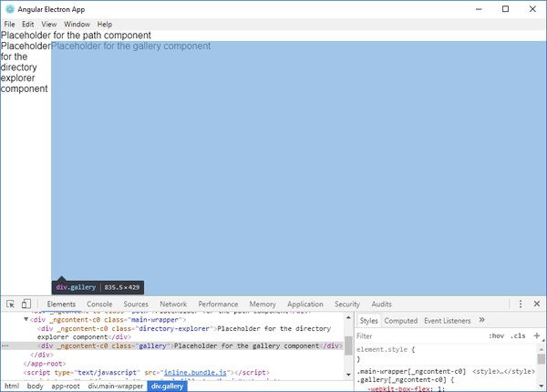Switch to the Network tab
This screenshot has height=392, width=547.
(173, 304)
